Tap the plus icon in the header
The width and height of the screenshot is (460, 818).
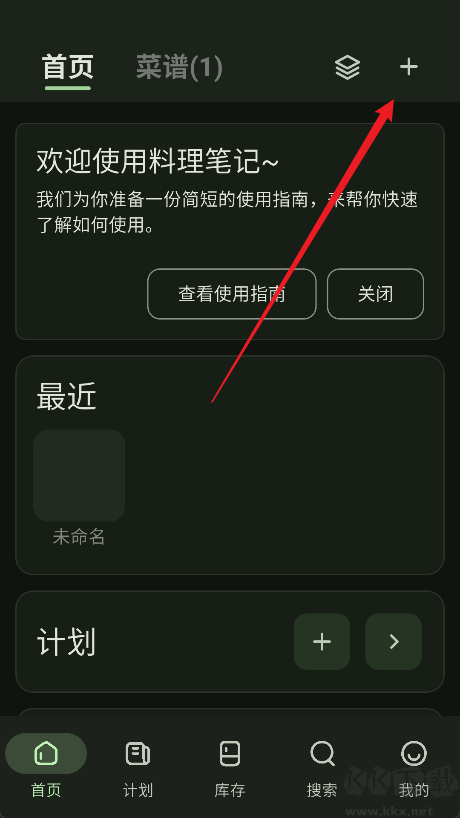(x=409, y=67)
